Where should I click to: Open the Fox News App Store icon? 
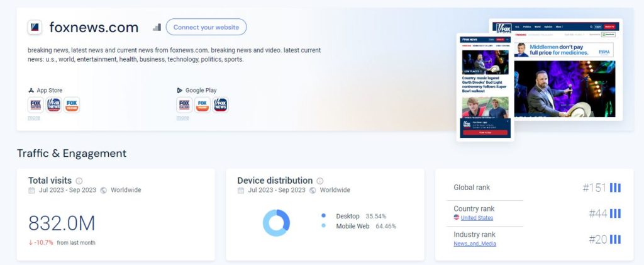54,104
